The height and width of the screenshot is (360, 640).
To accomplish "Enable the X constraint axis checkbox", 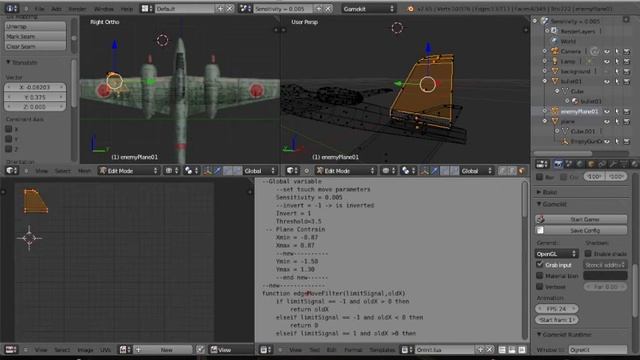I will (8, 129).
